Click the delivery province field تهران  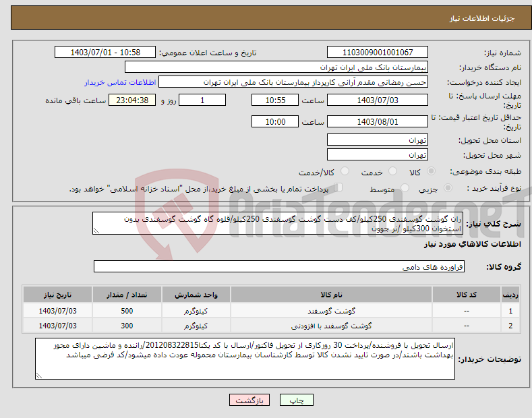click(x=378, y=140)
